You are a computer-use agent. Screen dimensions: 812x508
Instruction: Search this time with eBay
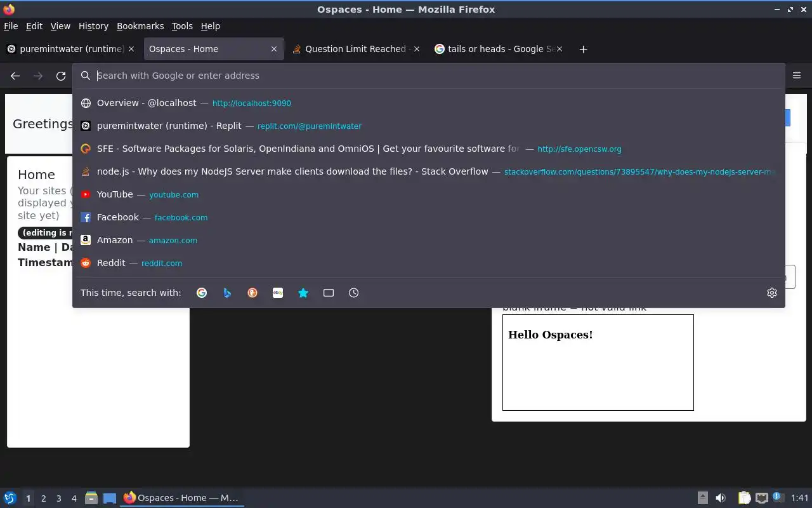tap(278, 293)
